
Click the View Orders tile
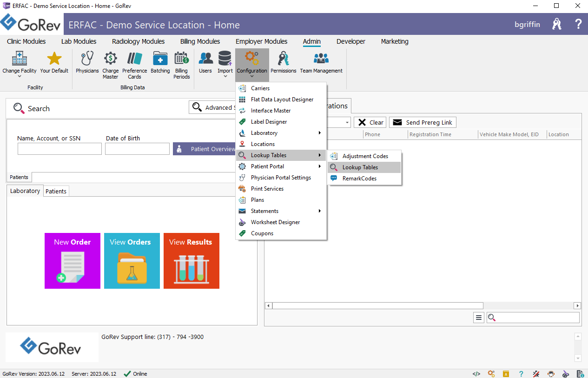point(132,261)
